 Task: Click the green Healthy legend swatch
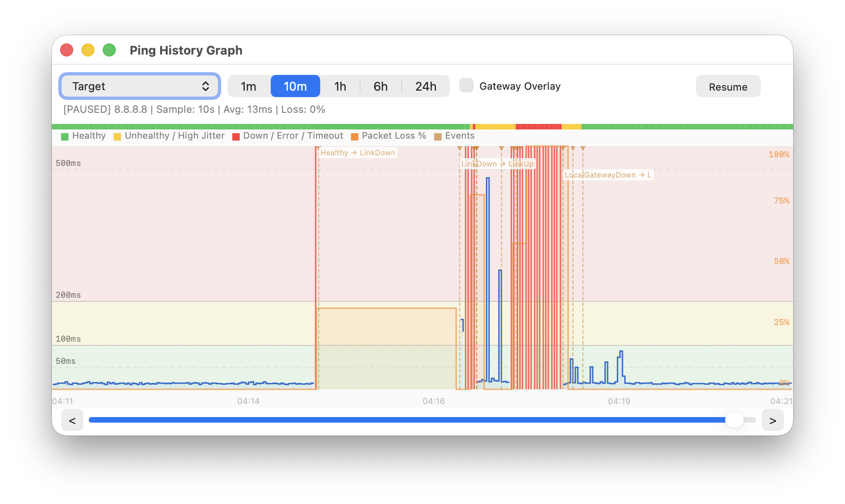click(65, 136)
